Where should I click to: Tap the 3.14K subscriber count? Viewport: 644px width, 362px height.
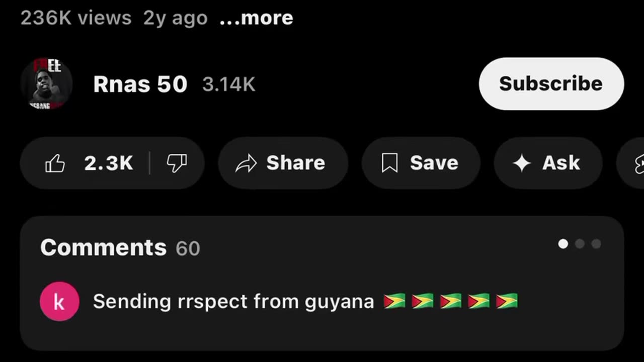tap(229, 85)
